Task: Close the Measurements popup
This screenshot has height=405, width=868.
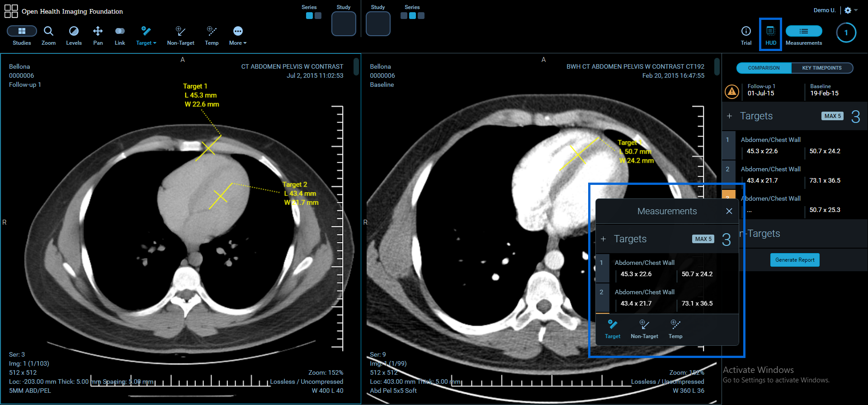Action: pos(729,211)
